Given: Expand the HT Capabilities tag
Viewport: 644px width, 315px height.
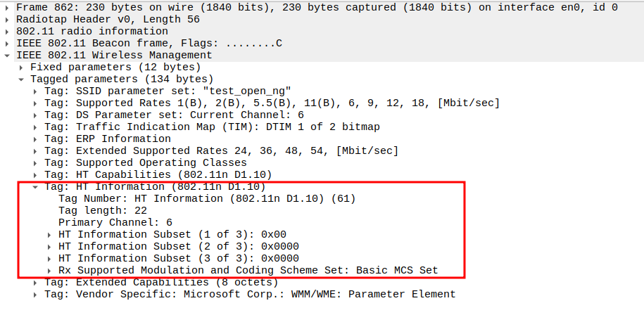Looking at the screenshot, I should coord(35,174).
